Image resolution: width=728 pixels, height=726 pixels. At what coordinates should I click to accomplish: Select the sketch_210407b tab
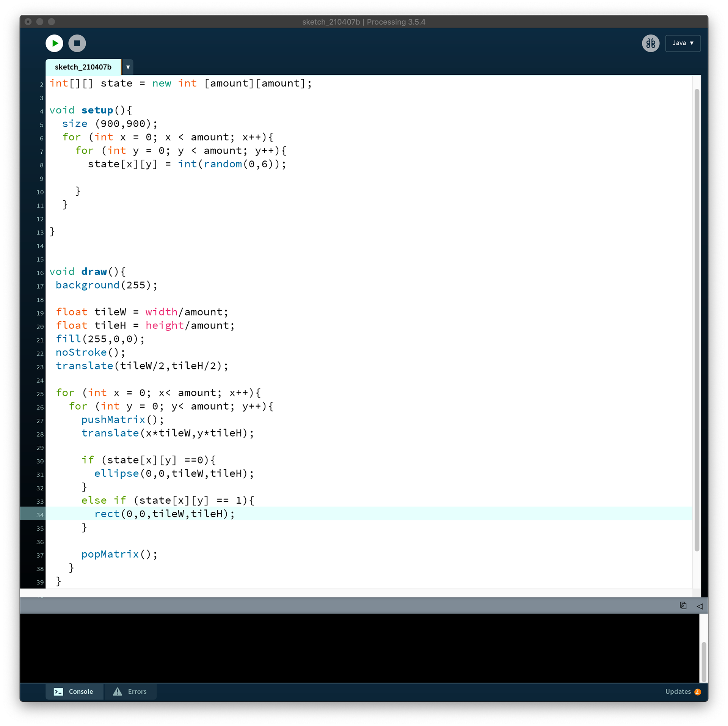[83, 67]
